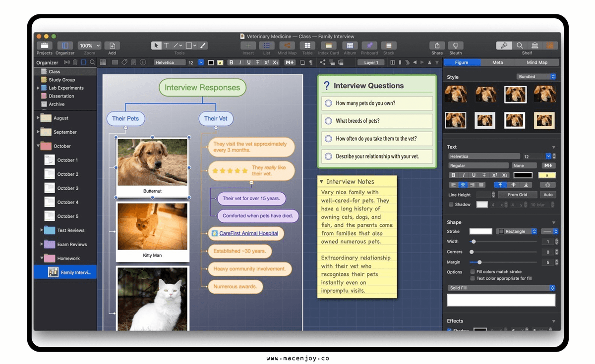Click the info icon in format bar
This screenshot has width=595, height=364.
pyautogui.click(x=143, y=62)
